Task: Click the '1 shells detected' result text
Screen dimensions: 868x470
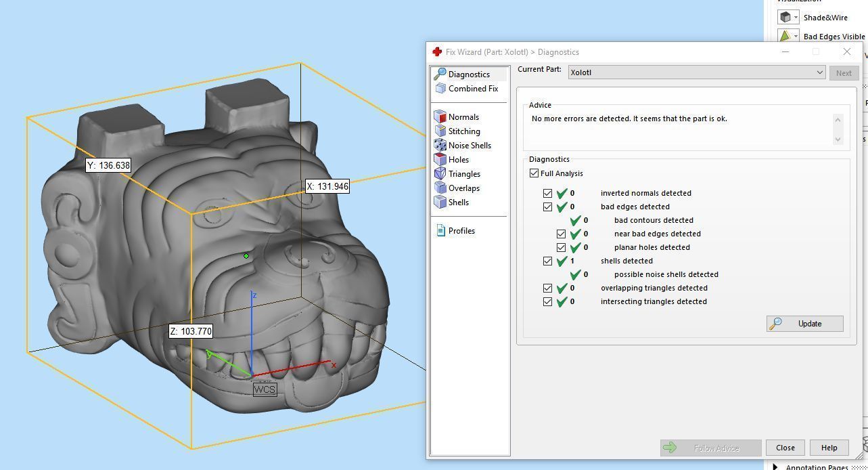Action: click(x=612, y=261)
